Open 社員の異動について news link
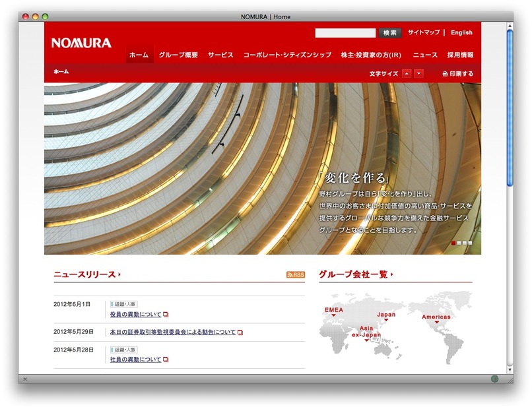 135,360
